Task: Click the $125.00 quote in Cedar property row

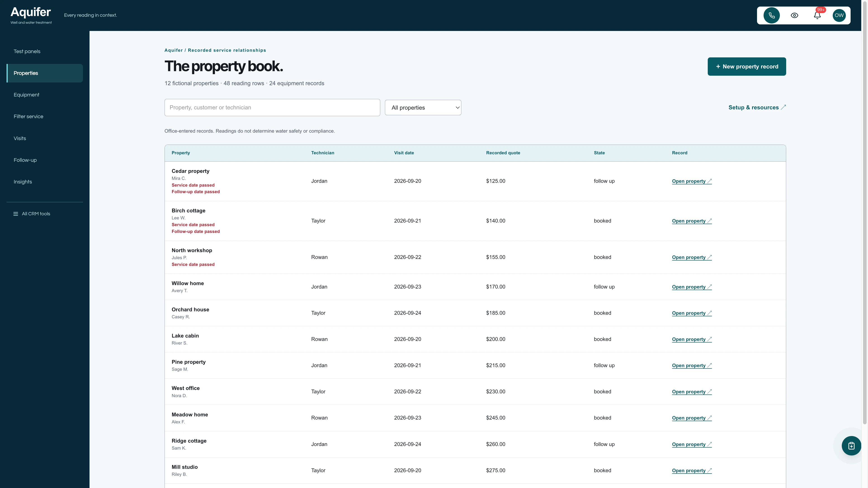Action: pyautogui.click(x=496, y=181)
